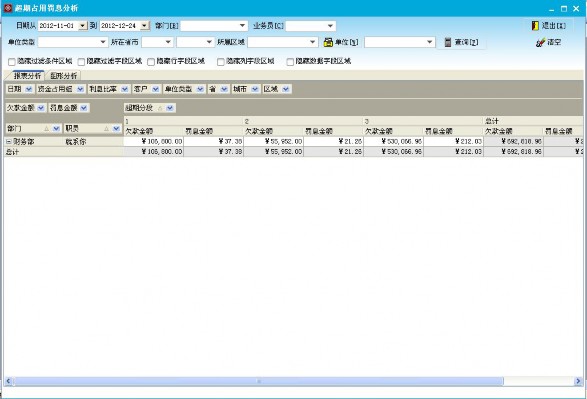Open filter arrow on 罚息金额 data field
The height and width of the screenshot is (399, 587).
[x=84, y=108]
